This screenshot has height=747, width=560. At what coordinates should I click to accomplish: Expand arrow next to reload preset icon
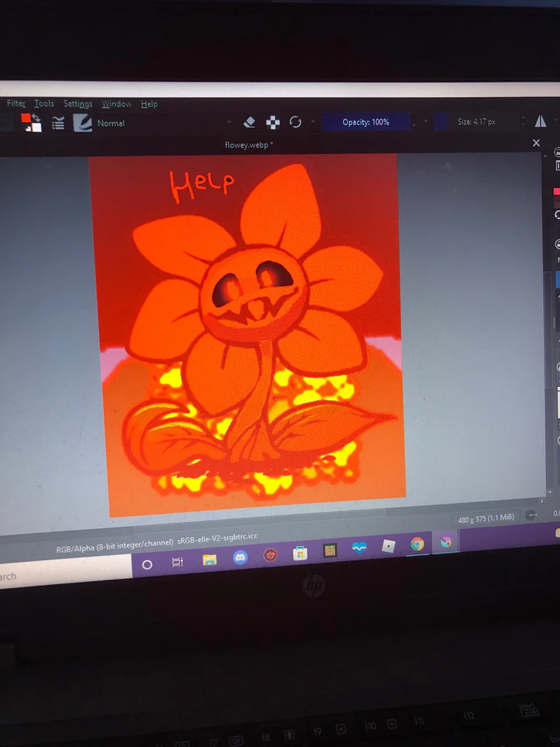[312, 122]
